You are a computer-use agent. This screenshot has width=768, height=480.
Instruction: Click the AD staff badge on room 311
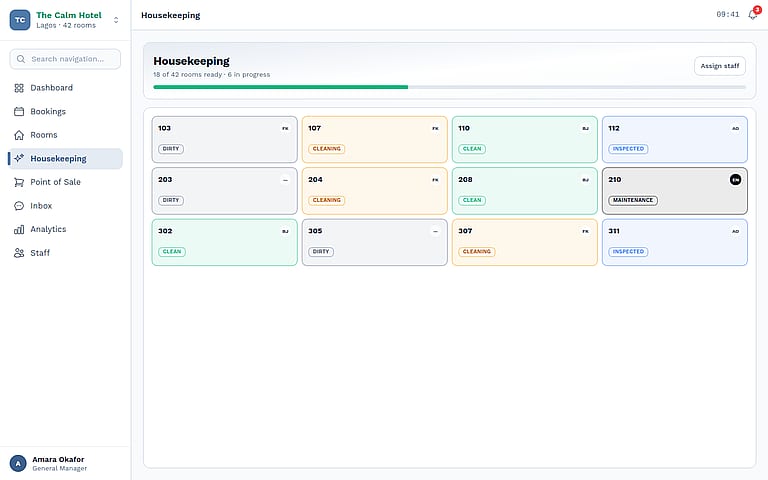pyautogui.click(x=736, y=231)
